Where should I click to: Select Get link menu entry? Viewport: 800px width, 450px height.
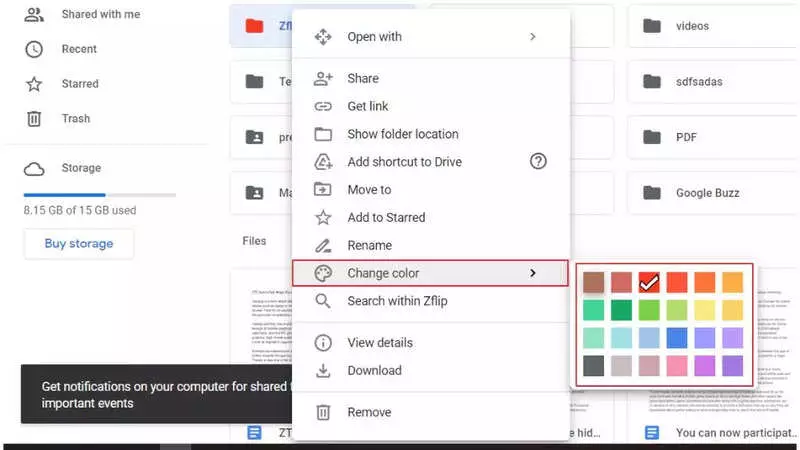[x=431, y=106]
